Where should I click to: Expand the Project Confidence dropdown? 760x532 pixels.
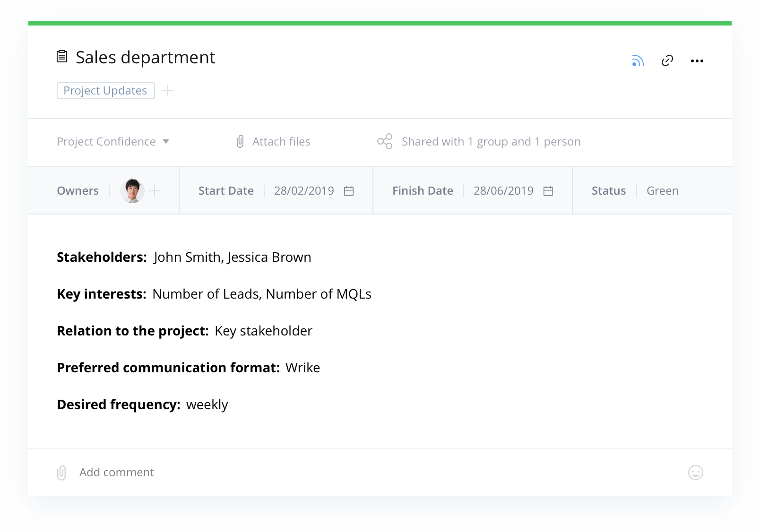point(113,141)
